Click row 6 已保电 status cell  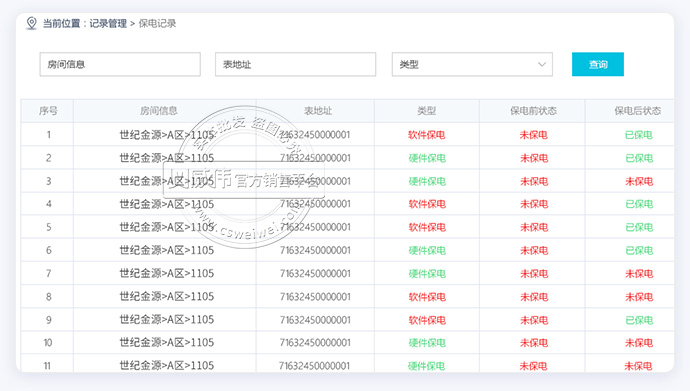(x=639, y=250)
